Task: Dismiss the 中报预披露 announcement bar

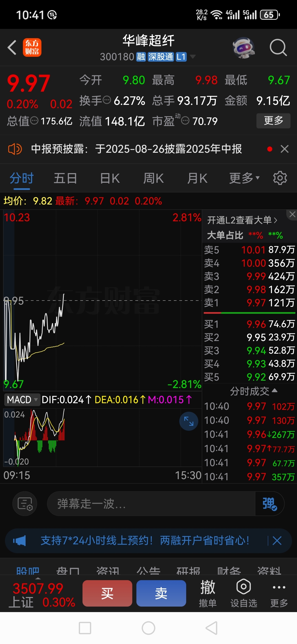Action: 285,149
